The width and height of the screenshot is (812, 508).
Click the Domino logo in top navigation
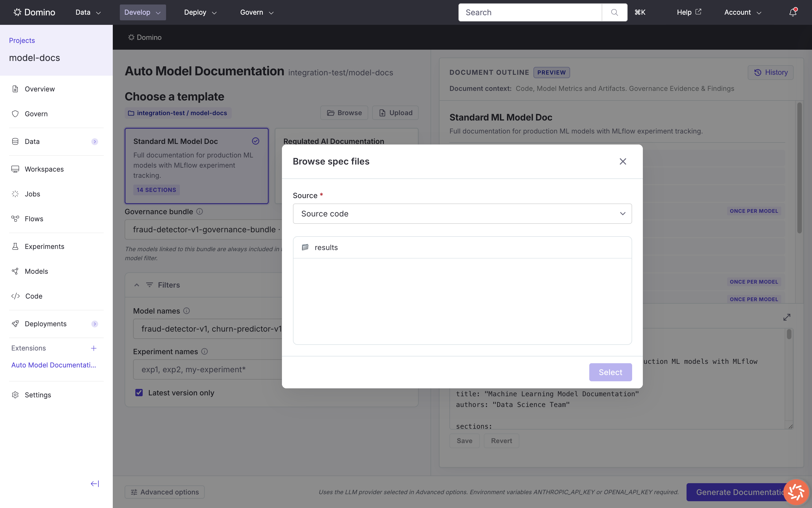pyautogui.click(x=34, y=12)
